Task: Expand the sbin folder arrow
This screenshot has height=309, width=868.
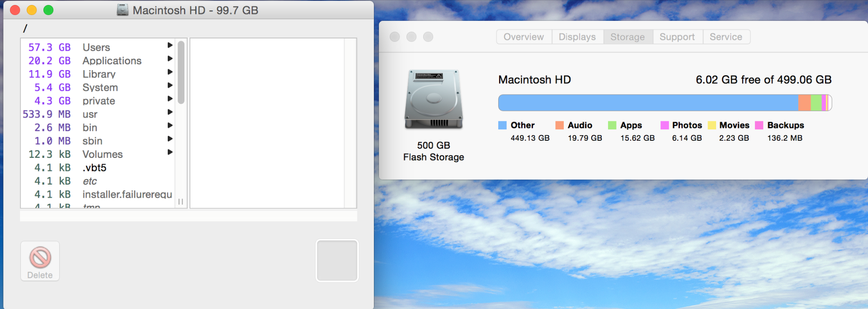Action: [x=170, y=139]
